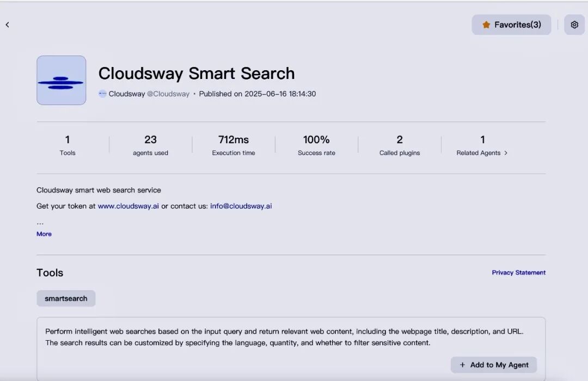The width and height of the screenshot is (588, 381).
Task: Click the plus icon on Add to My Agent
Action: 463,365
